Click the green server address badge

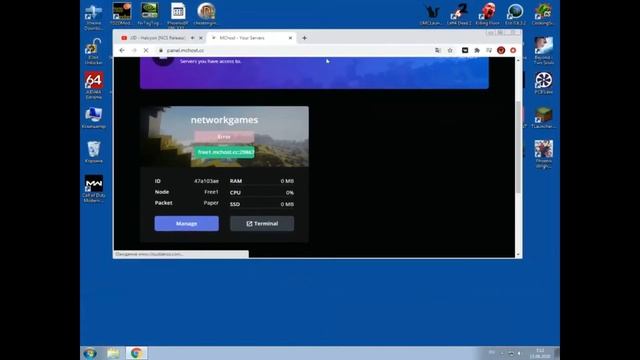[x=224, y=152]
